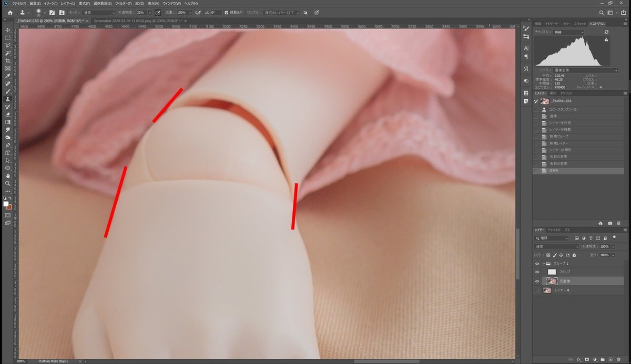Open the モード blend mode dropdown in options bar
This screenshot has width=631, height=364.
pyautogui.click(x=99, y=12)
